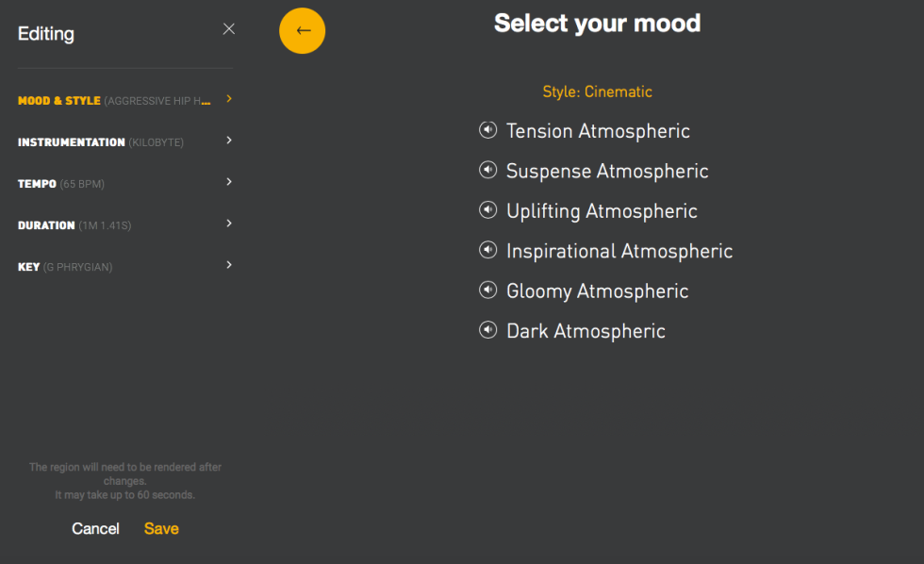Play the Inspirational Atmospheric preview icon
The width and height of the screenshot is (924, 564).
coord(487,250)
